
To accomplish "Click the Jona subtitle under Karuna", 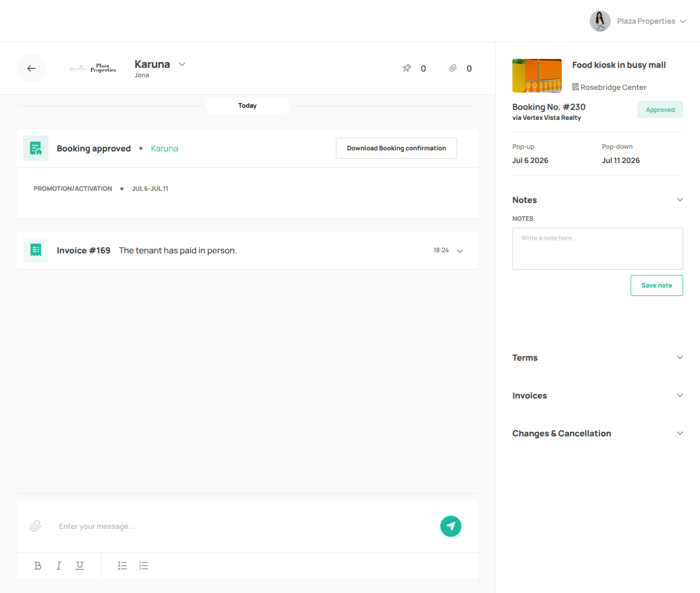I will coord(142,75).
